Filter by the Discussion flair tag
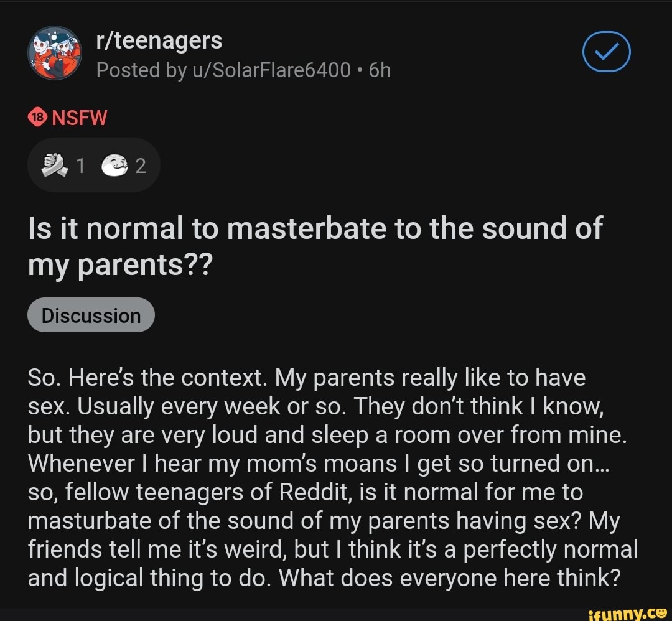672x621 pixels. point(91,315)
